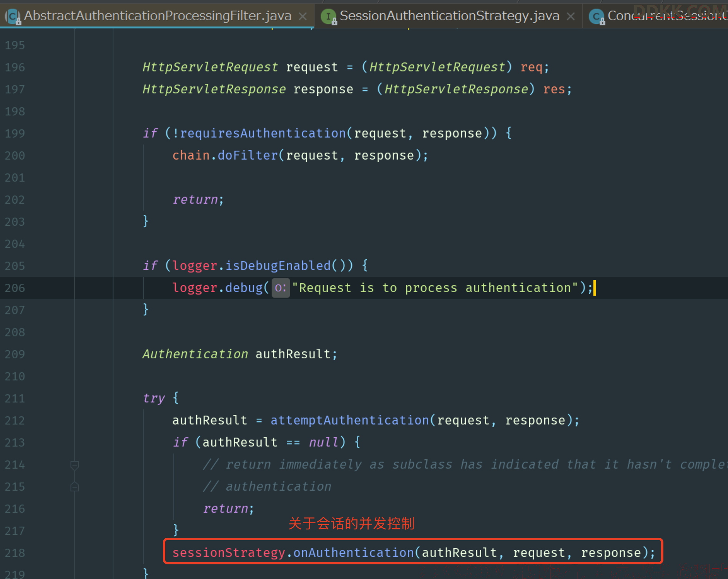The image size is (728, 579).
Task: Click comment '// authentication' on line 215
Action: click(x=267, y=487)
